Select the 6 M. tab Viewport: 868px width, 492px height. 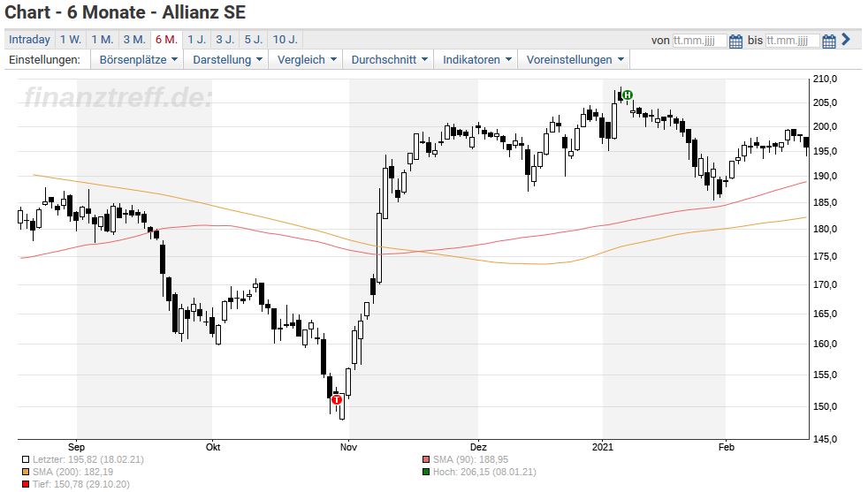pyautogui.click(x=167, y=40)
